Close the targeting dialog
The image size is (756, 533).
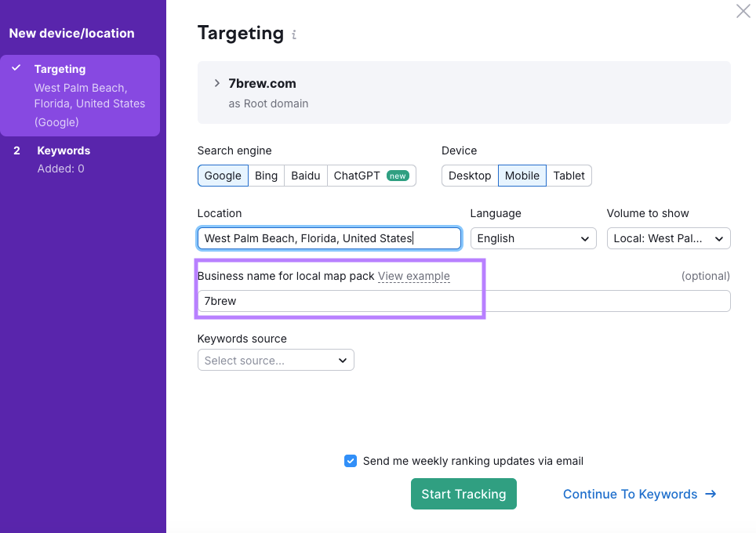pyautogui.click(x=743, y=11)
